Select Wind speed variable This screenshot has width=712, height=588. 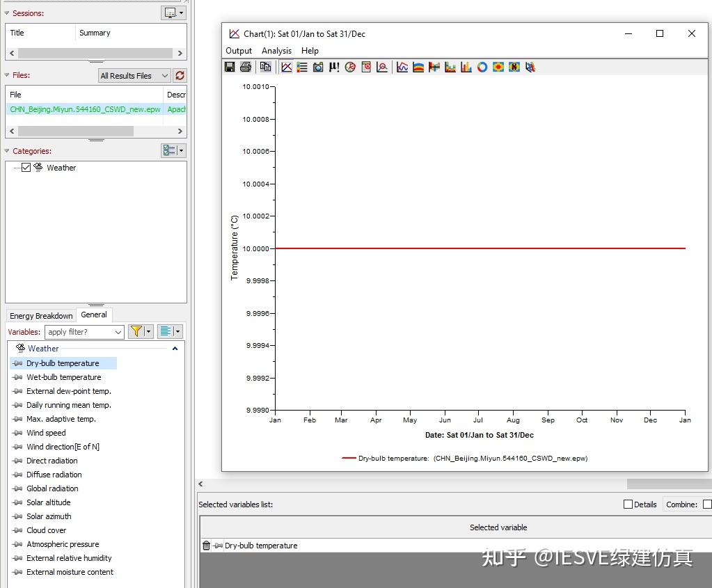pos(46,433)
